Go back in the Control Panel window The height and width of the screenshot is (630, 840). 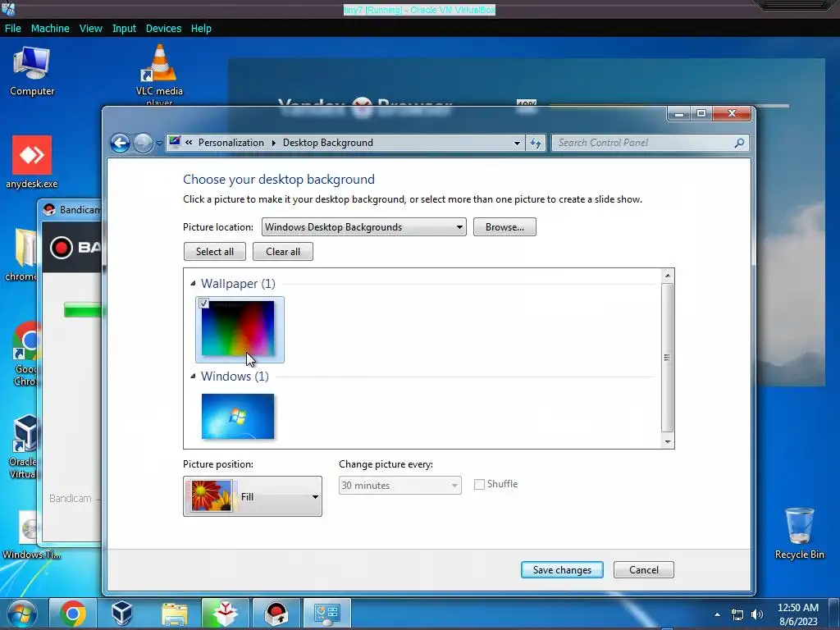(120, 143)
